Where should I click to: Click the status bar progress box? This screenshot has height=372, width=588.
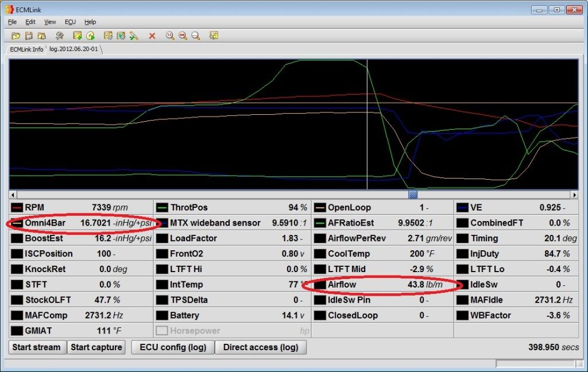click(x=536, y=363)
